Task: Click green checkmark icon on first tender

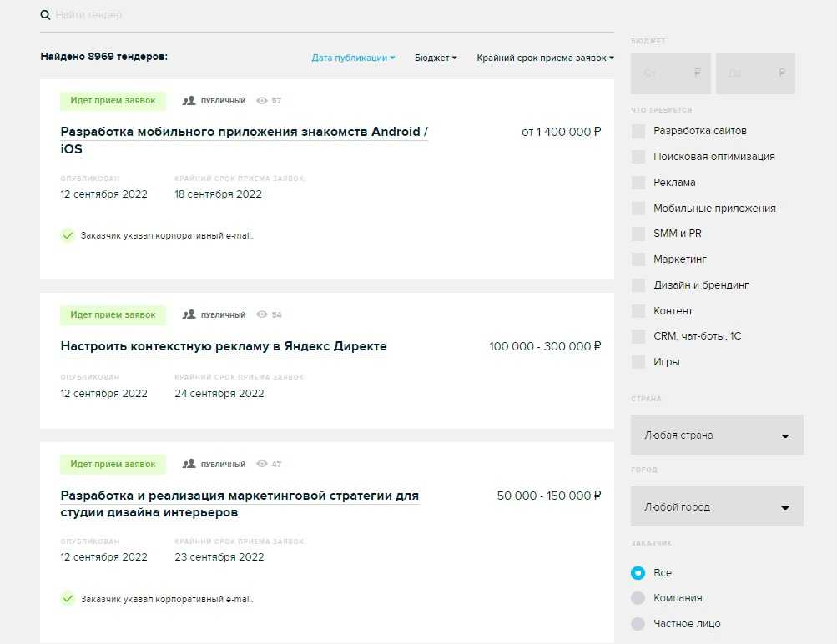Action: [68, 235]
